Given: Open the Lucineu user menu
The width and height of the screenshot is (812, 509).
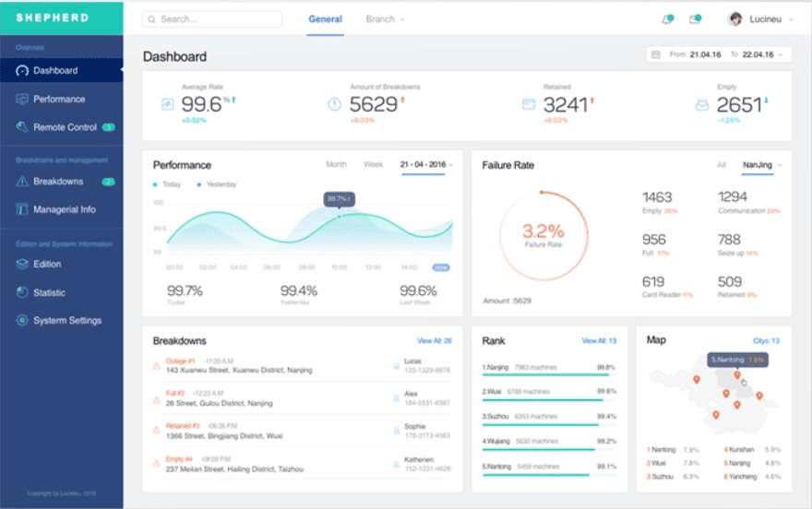Looking at the screenshot, I should (x=760, y=19).
